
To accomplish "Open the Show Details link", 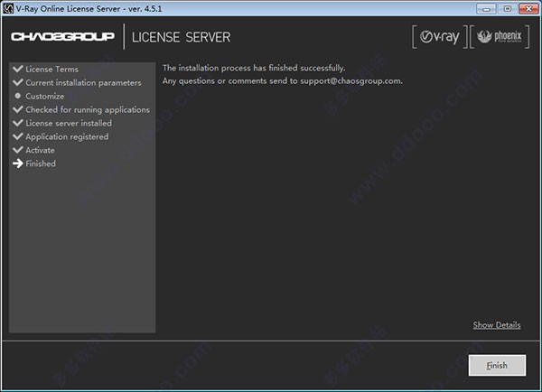I will point(496,325).
